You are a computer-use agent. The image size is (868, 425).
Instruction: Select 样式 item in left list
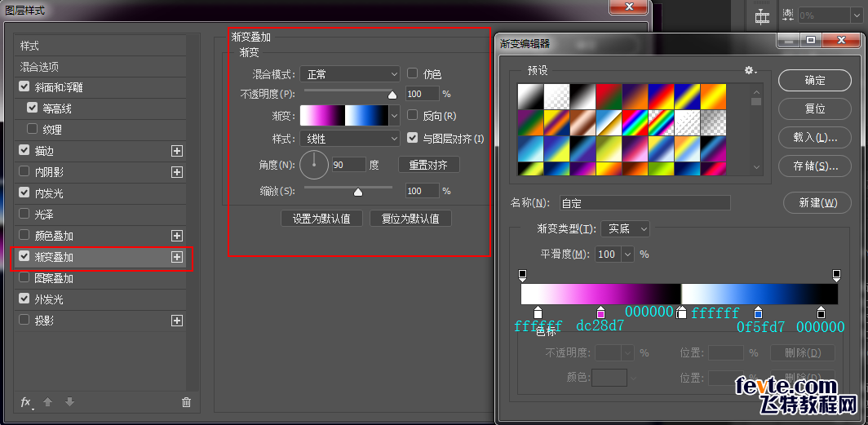pyautogui.click(x=100, y=46)
